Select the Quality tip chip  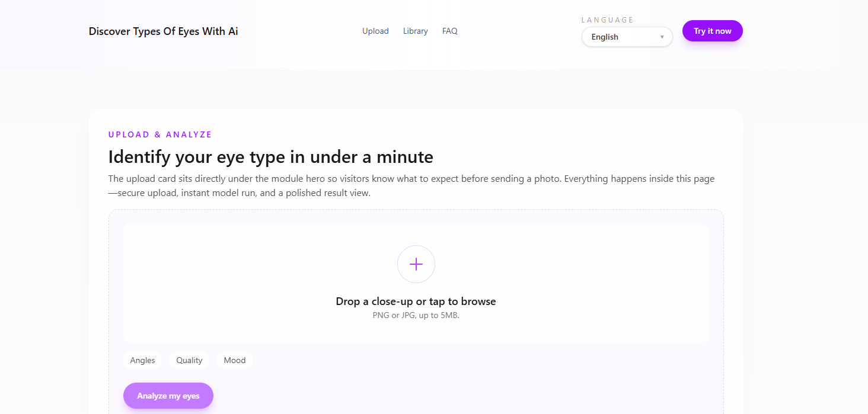click(x=189, y=360)
